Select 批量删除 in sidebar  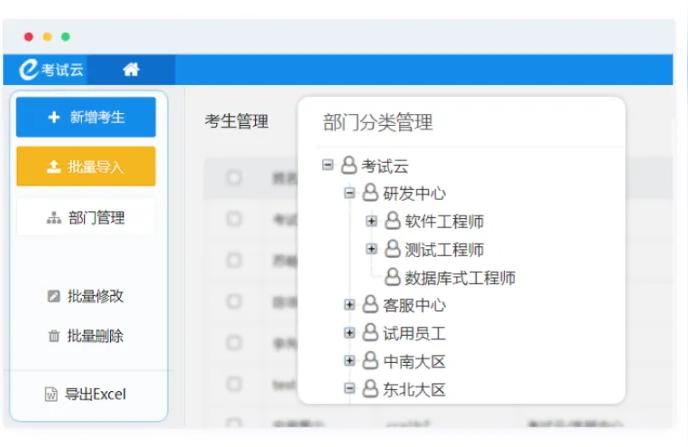[x=86, y=336]
